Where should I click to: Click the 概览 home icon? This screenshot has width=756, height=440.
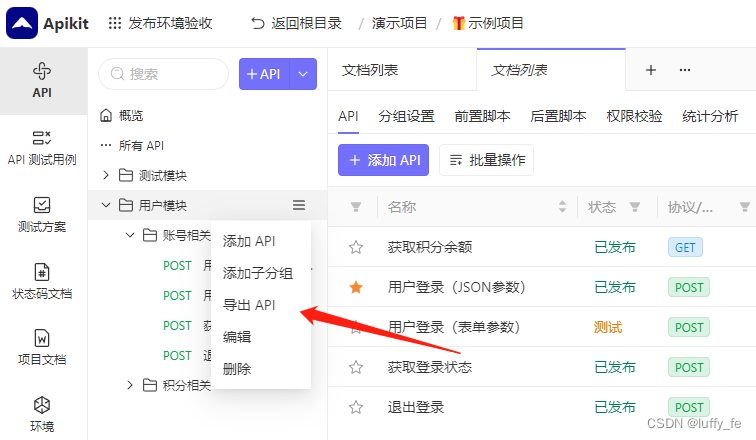[106, 116]
